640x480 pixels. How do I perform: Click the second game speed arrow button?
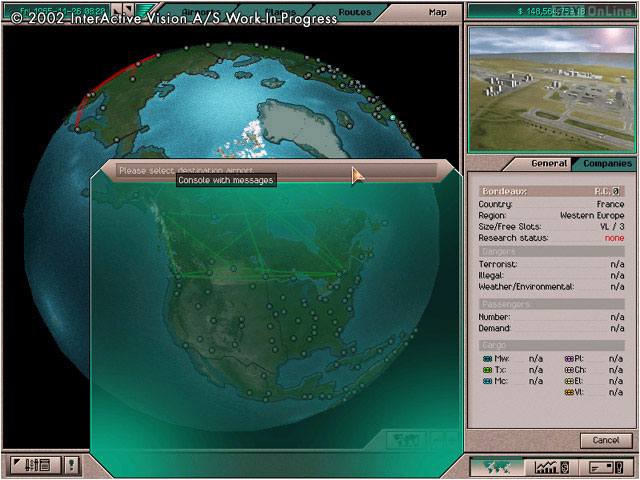pyautogui.click(x=128, y=9)
